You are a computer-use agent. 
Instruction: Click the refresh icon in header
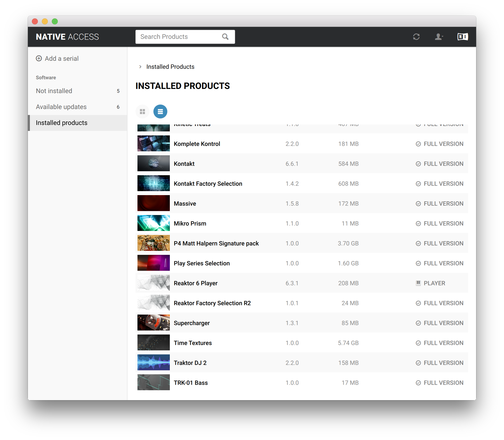(416, 37)
